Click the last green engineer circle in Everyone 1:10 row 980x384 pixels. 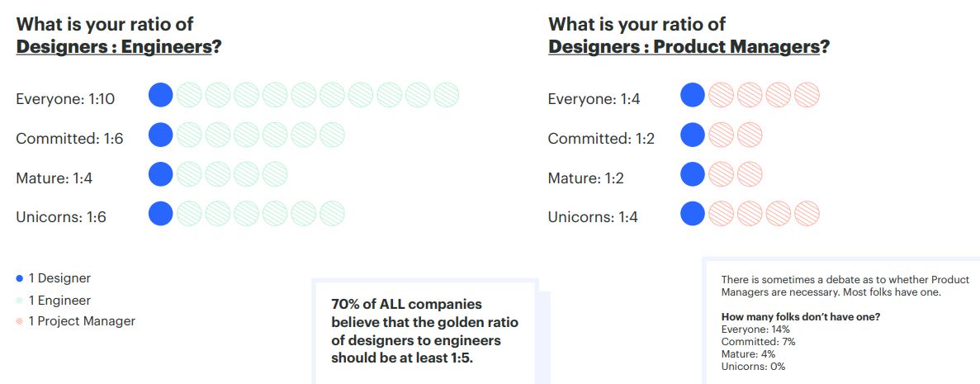tap(446, 95)
